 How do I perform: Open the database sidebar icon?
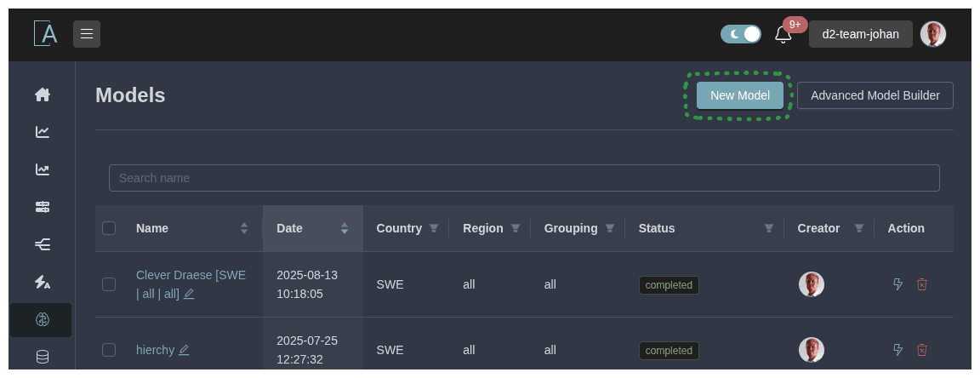(x=43, y=357)
